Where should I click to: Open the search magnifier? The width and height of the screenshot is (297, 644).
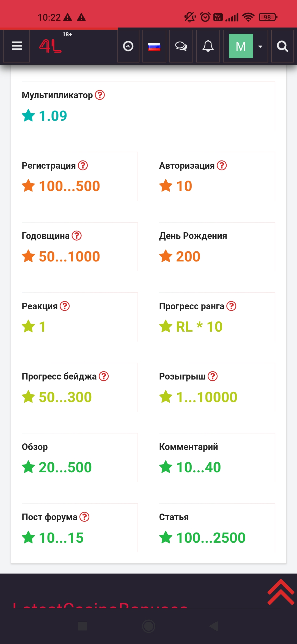[282, 46]
